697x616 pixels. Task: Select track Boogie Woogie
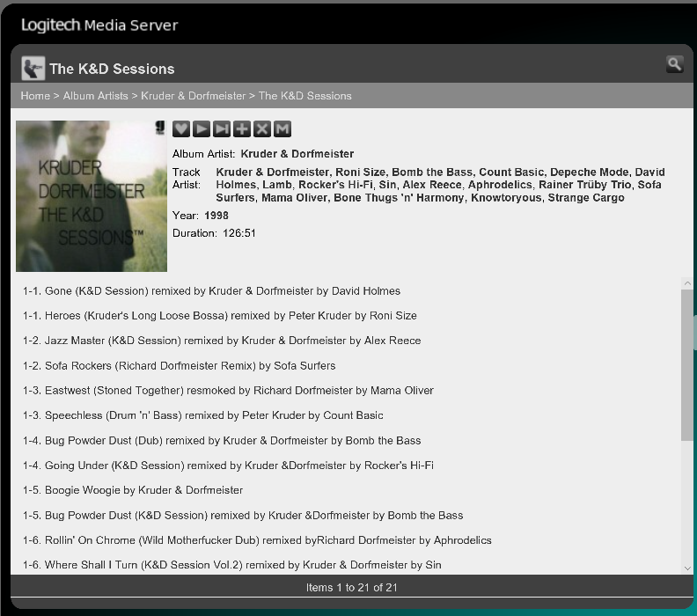[x=133, y=490]
